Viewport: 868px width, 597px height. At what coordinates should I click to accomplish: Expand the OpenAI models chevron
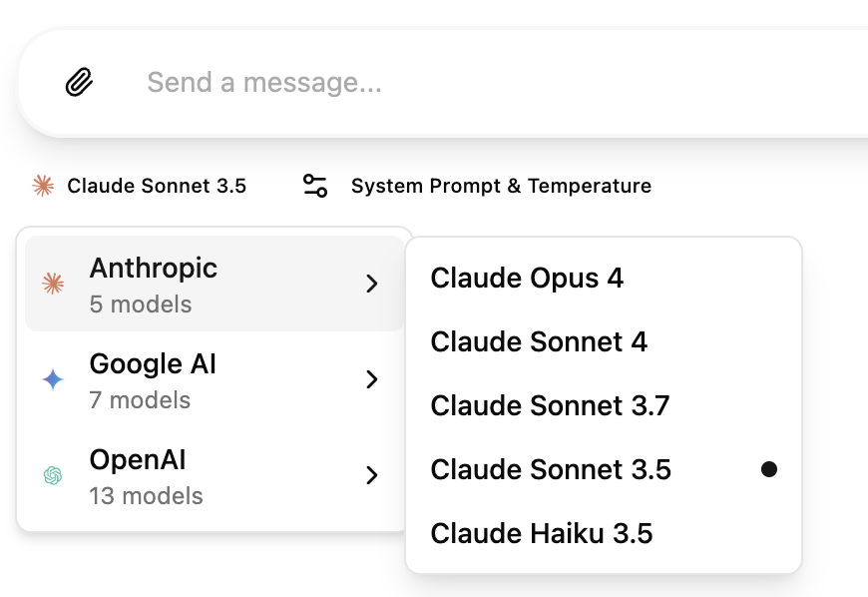point(372,475)
